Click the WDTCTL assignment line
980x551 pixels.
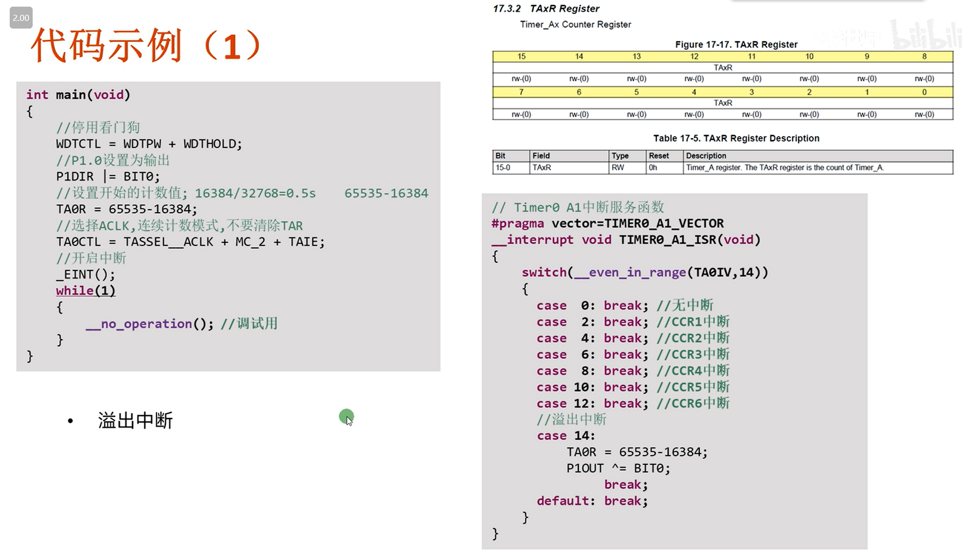(x=149, y=144)
